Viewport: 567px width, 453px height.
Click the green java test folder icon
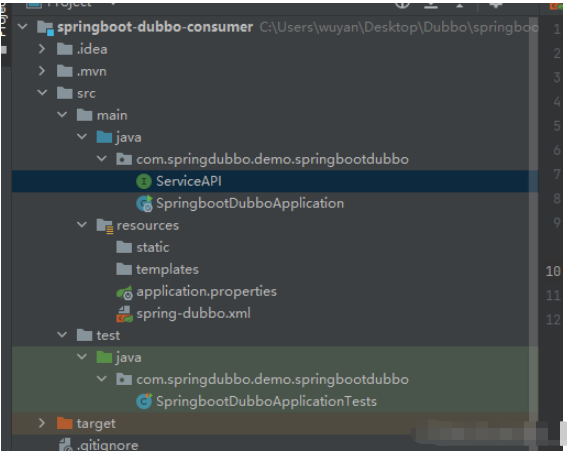[105, 357]
